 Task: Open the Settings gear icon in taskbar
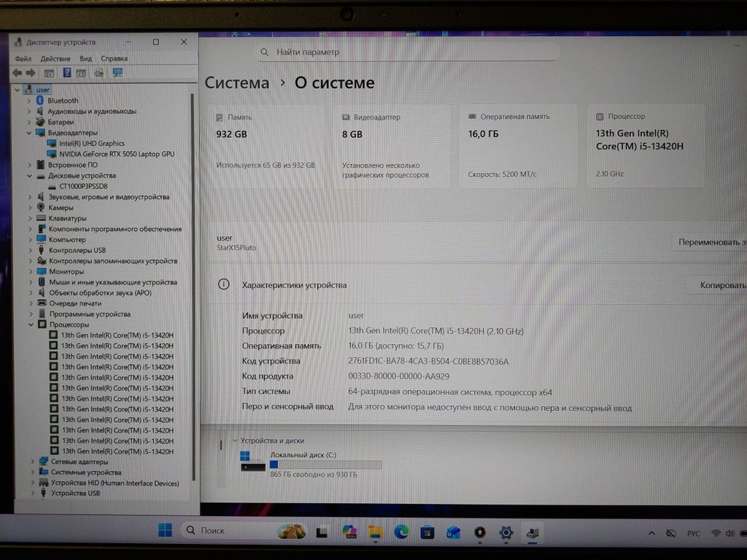[x=506, y=532]
